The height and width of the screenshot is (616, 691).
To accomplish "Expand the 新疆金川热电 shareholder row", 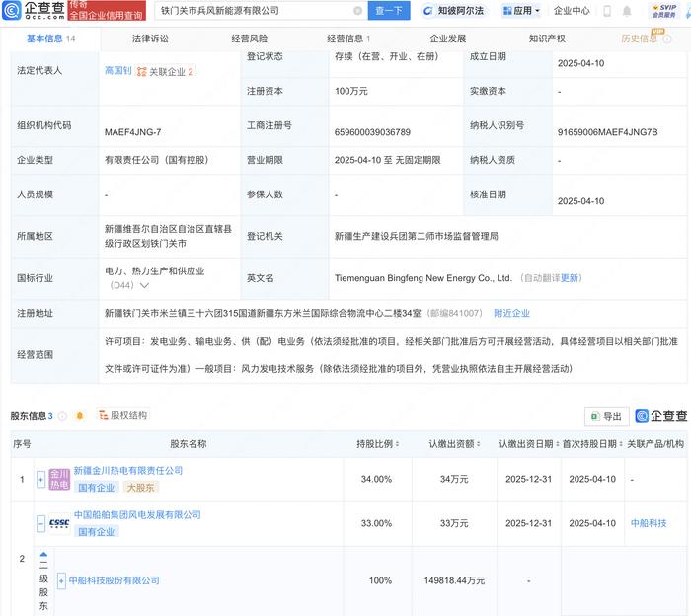I will click(41, 480).
